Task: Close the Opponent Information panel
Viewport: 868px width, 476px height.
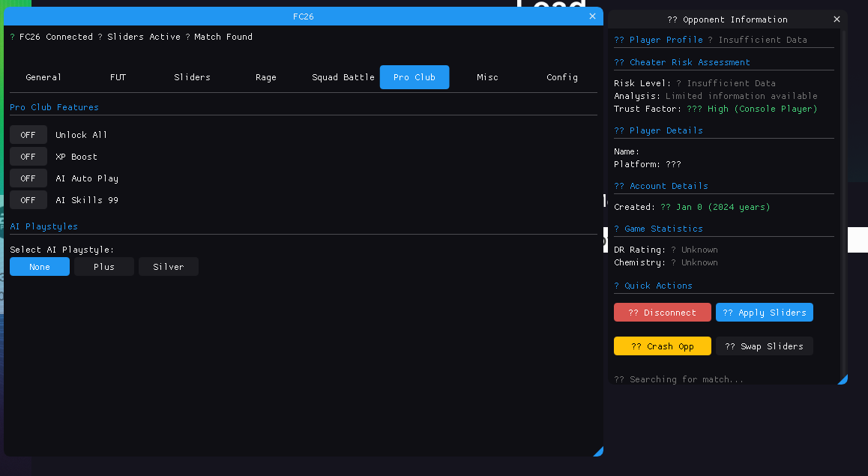Action: click(837, 19)
